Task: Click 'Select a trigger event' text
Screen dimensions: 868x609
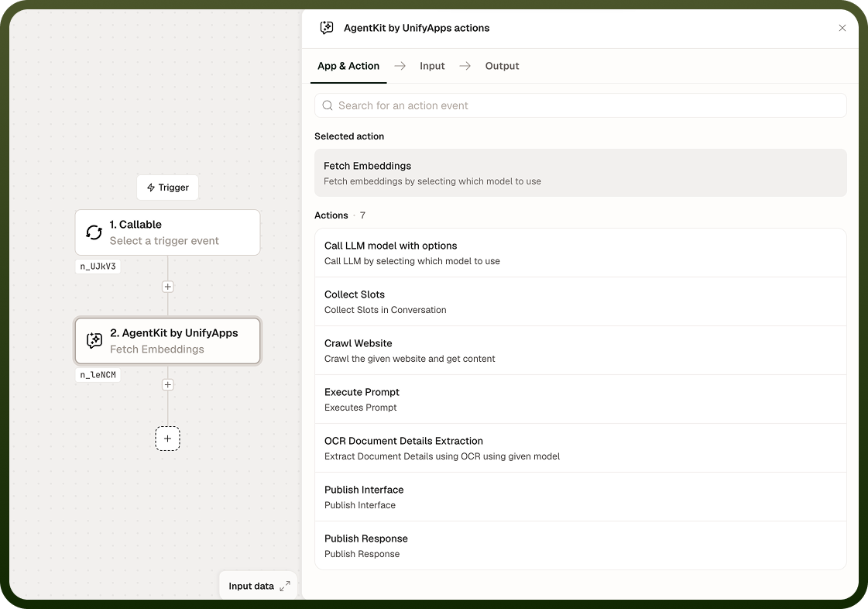Action: [164, 240]
